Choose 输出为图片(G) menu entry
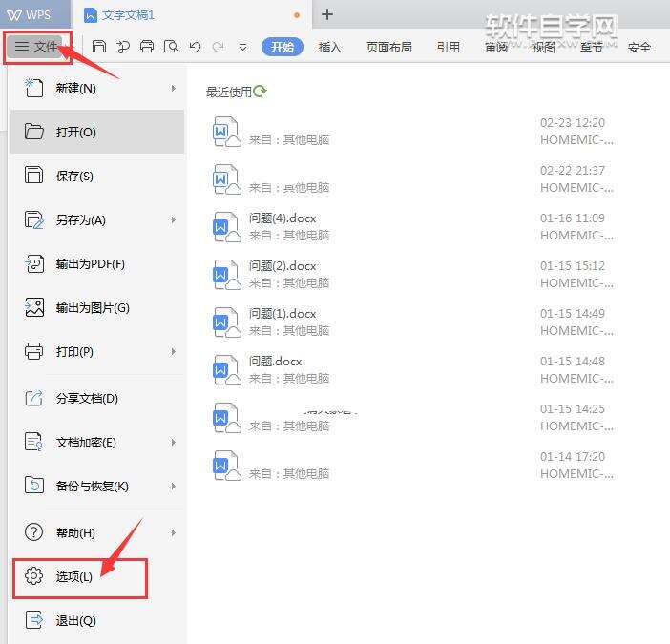The image size is (670, 644). coord(97,307)
